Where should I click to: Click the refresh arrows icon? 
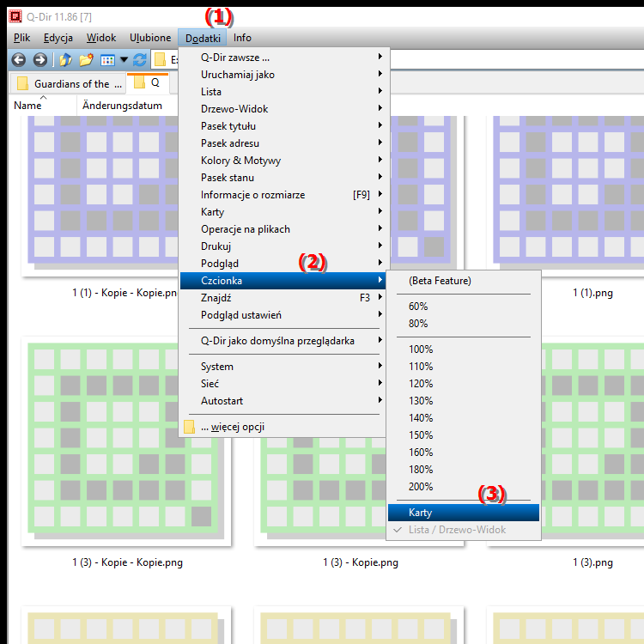(140, 60)
